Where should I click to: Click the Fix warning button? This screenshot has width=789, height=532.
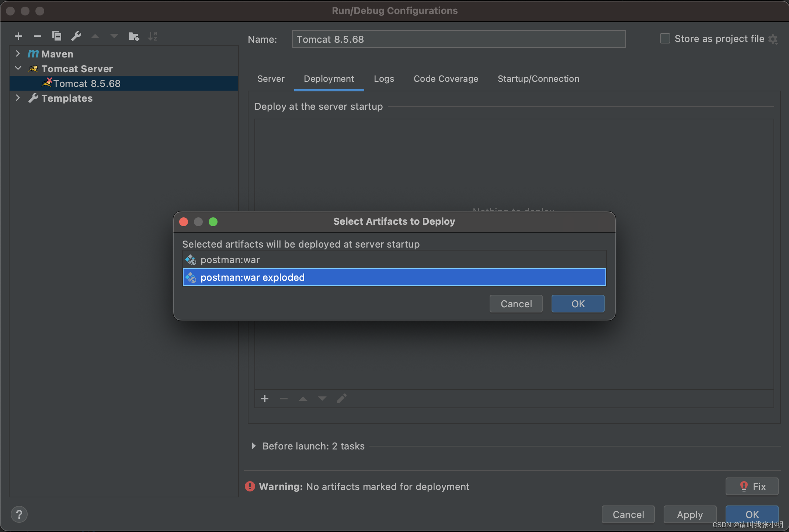[x=752, y=486]
